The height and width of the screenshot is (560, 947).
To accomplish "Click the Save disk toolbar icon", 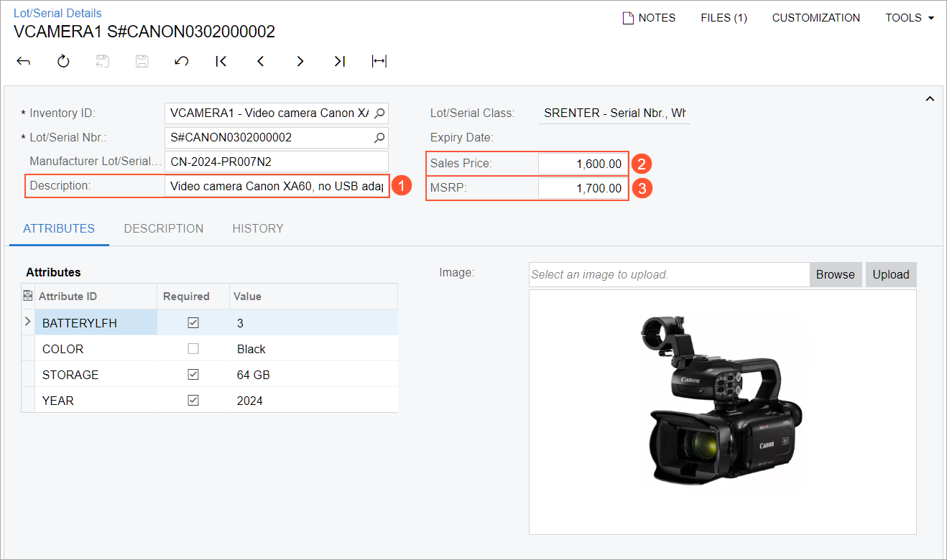I will coord(142,62).
